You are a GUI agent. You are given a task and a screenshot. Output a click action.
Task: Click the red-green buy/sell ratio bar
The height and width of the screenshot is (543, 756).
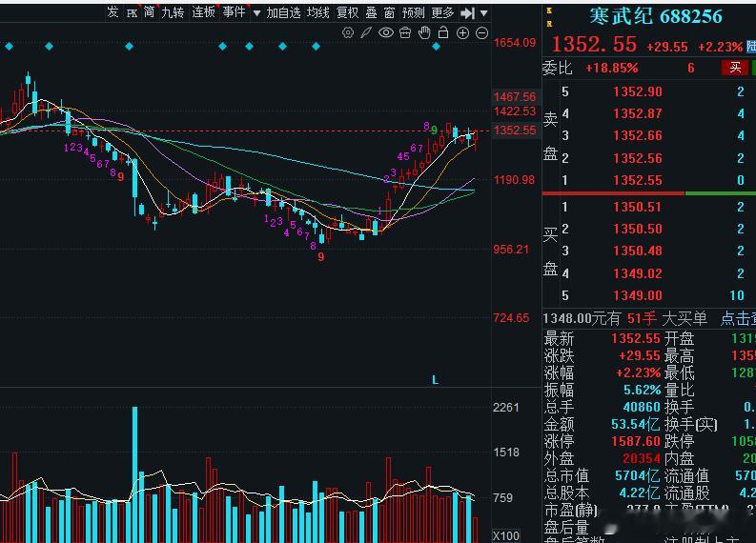[649, 193]
